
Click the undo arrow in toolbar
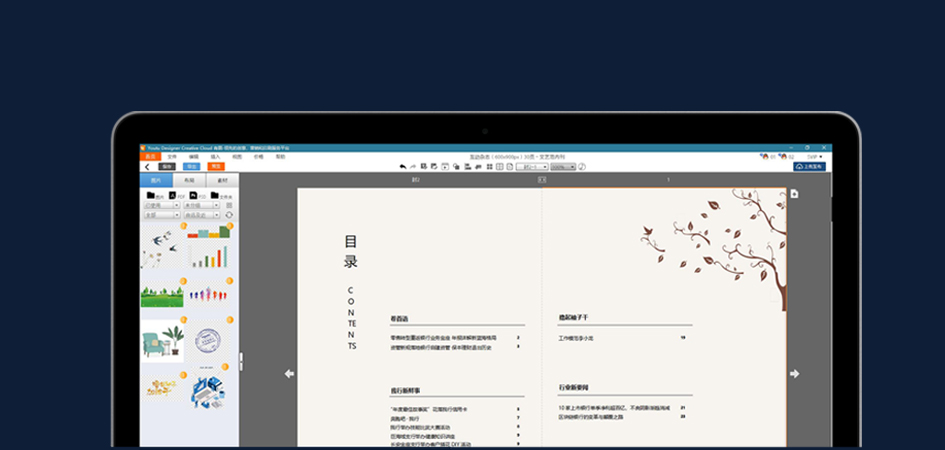click(402, 167)
